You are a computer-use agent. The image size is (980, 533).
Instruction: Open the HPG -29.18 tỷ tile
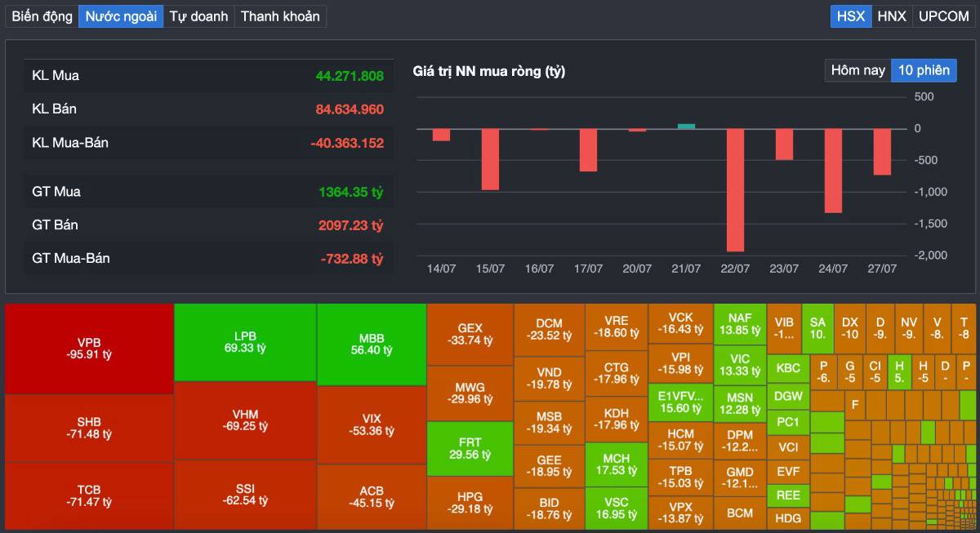coord(470,503)
